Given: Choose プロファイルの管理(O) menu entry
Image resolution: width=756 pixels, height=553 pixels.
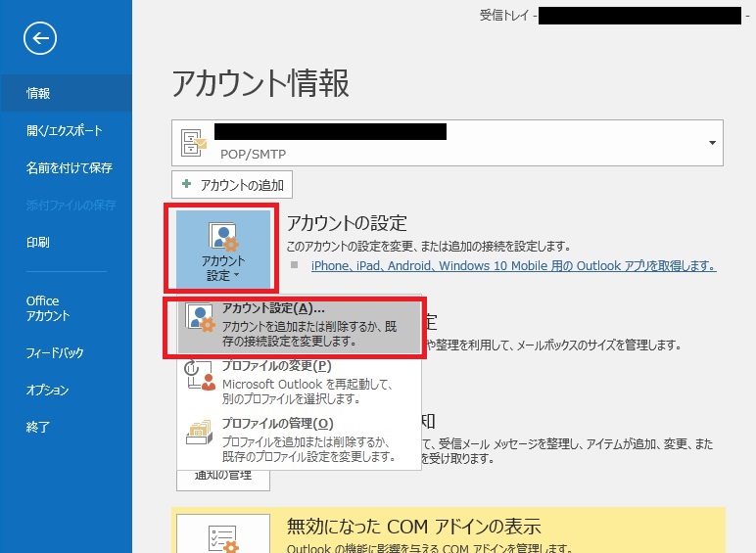Looking at the screenshot, I should pyautogui.click(x=299, y=439).
